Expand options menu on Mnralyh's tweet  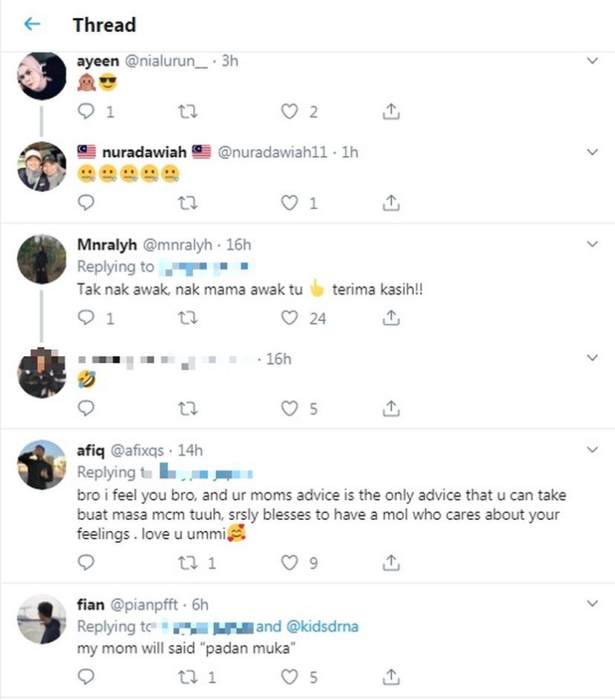[x=593, y=244]
